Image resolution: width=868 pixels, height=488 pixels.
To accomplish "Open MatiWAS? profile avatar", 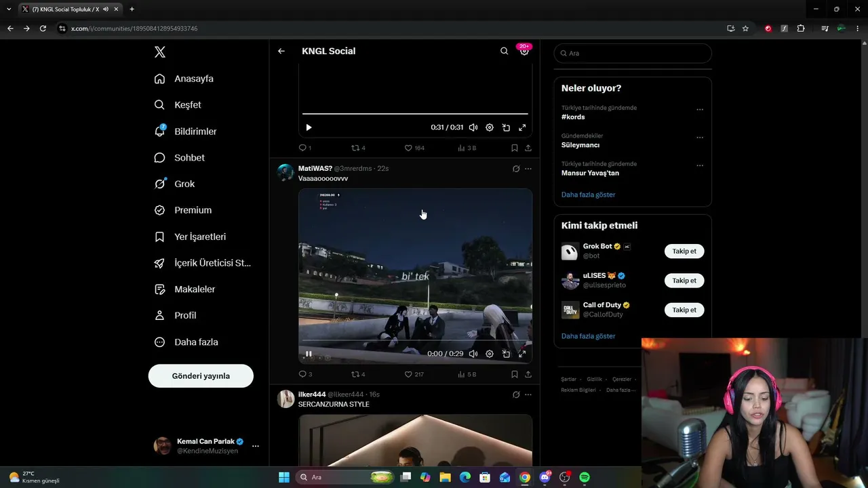I will click(285, 172).
